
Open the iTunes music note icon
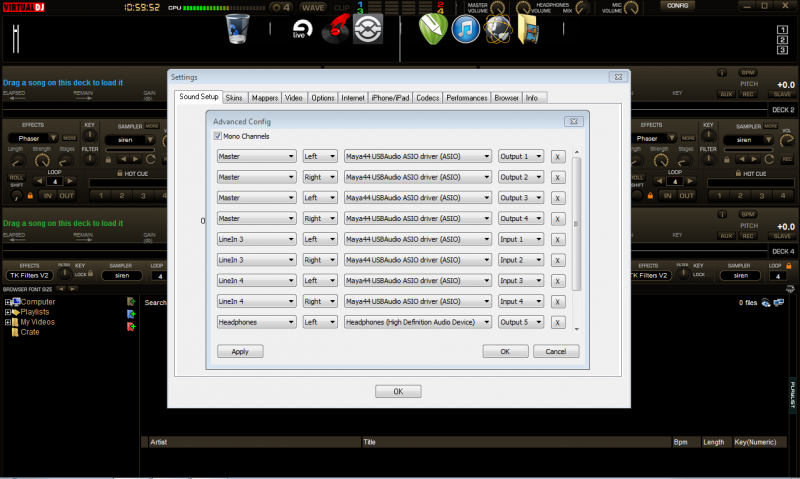pyautogui.click(x=465, y=29)
